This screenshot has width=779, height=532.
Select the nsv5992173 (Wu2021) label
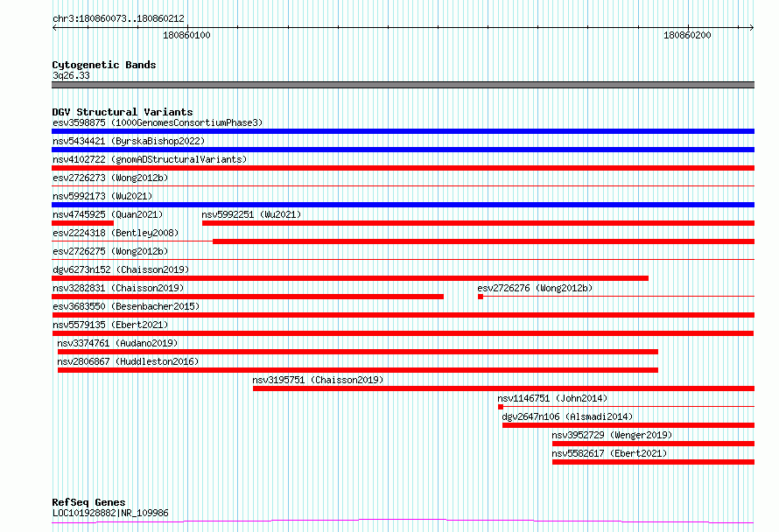point(102,196)
